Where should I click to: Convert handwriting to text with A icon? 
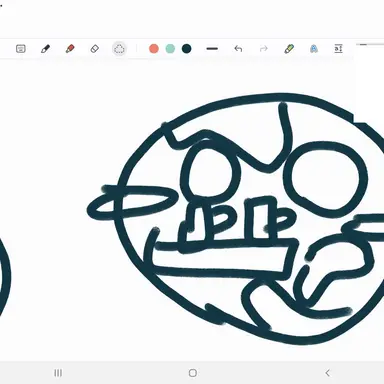pyautogui.click(x=314, y=49)
